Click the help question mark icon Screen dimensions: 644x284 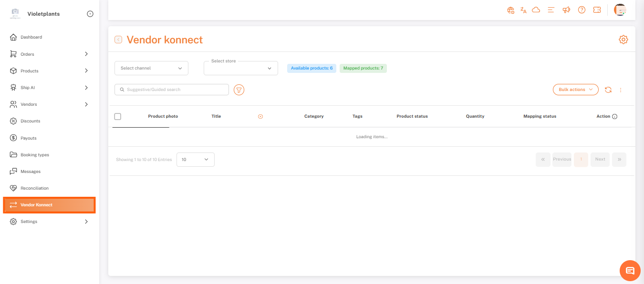pyautogui.click(x=582, y=10)
